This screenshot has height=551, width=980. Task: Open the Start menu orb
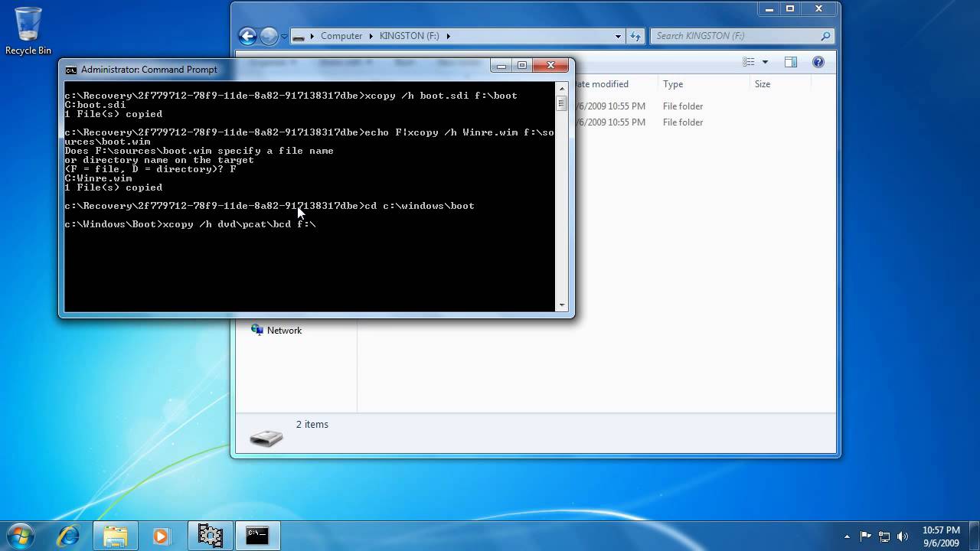(20, 536)
